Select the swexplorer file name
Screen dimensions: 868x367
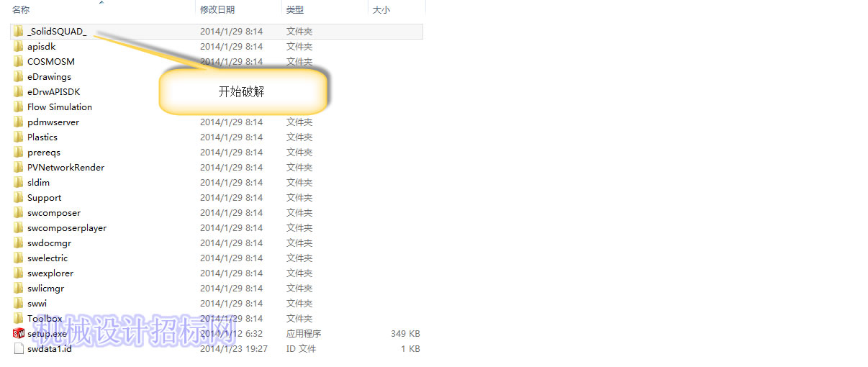[50, 273]
